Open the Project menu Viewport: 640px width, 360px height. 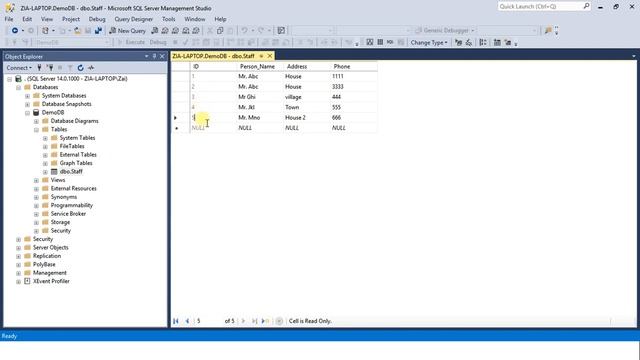point(71,19)
